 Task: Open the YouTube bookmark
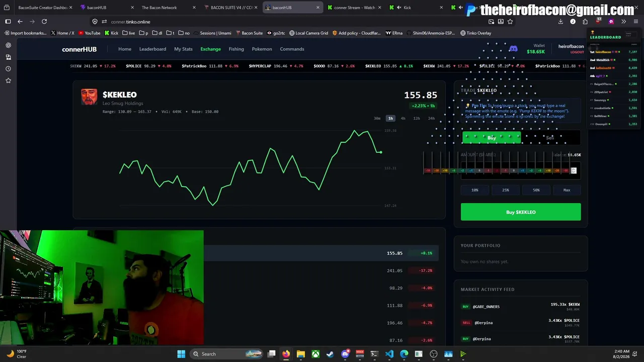tap(89, 33)
